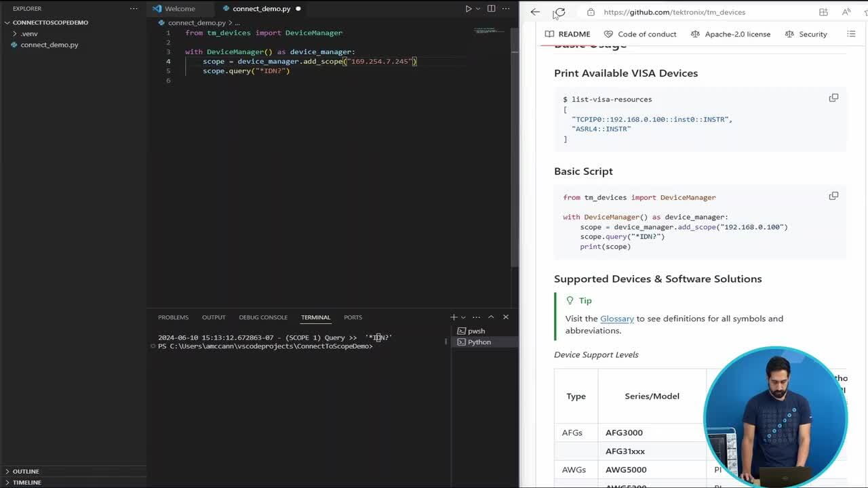This screenshot has height=488, width=868.
Task: Copy the list-visa-resources code snippet
Action: [833, 98]
